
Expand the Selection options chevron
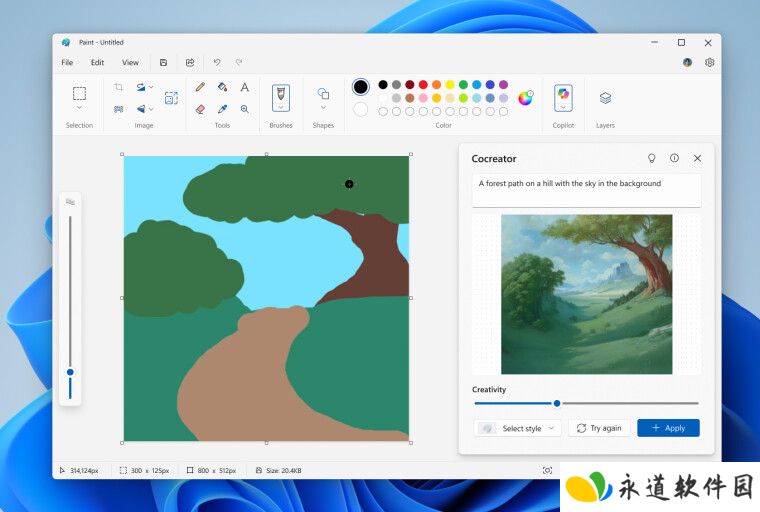point(79,108)
